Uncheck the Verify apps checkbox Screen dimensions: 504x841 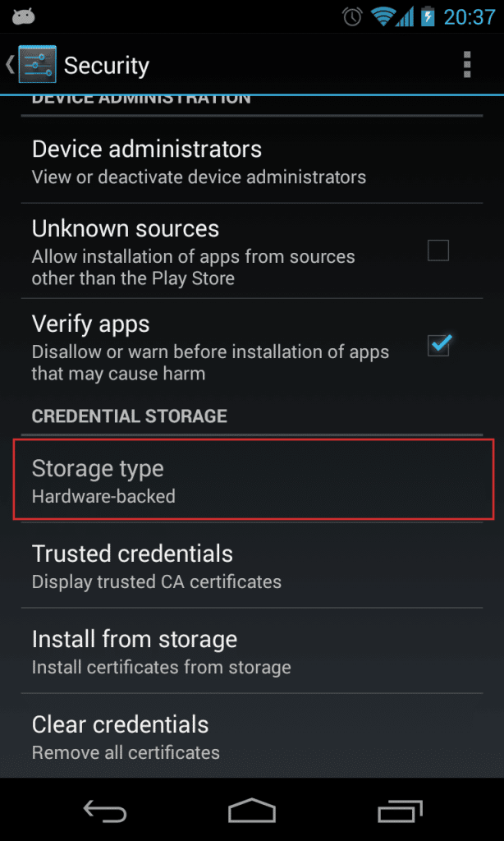(438, 346)
